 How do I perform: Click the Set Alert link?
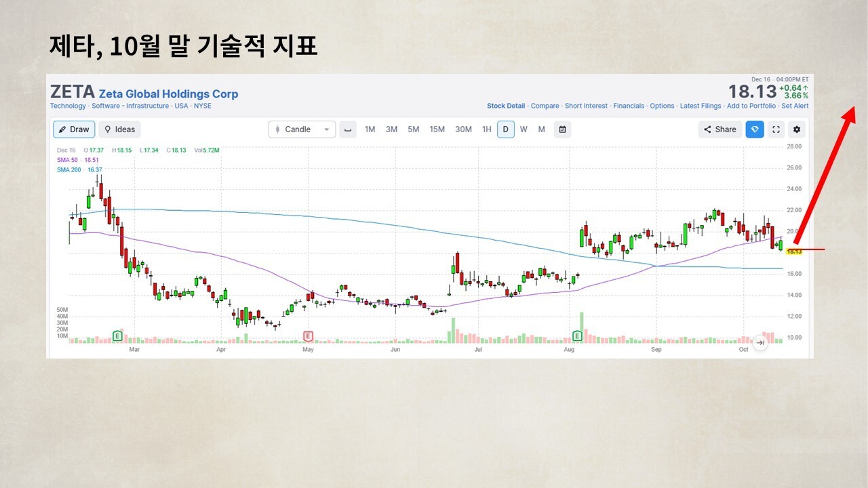[x=795, y=106]
